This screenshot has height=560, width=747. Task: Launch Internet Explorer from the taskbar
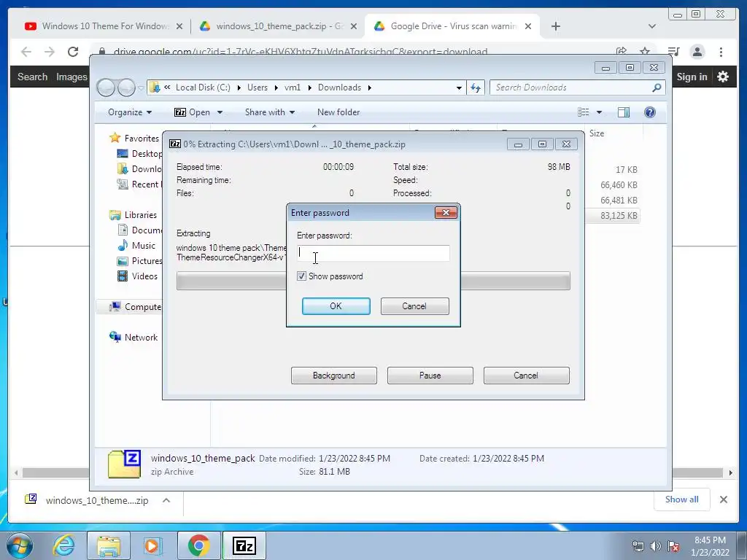[64, 545]
